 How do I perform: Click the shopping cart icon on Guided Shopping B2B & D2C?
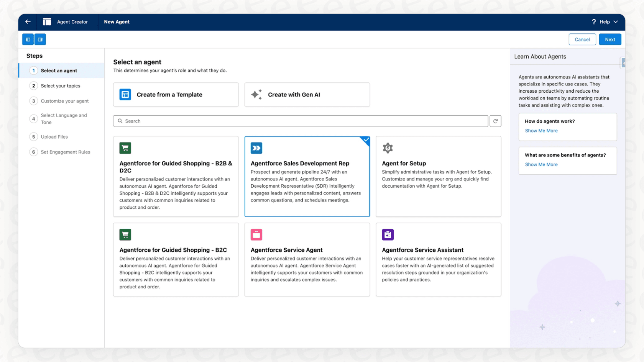pos(125,148)
